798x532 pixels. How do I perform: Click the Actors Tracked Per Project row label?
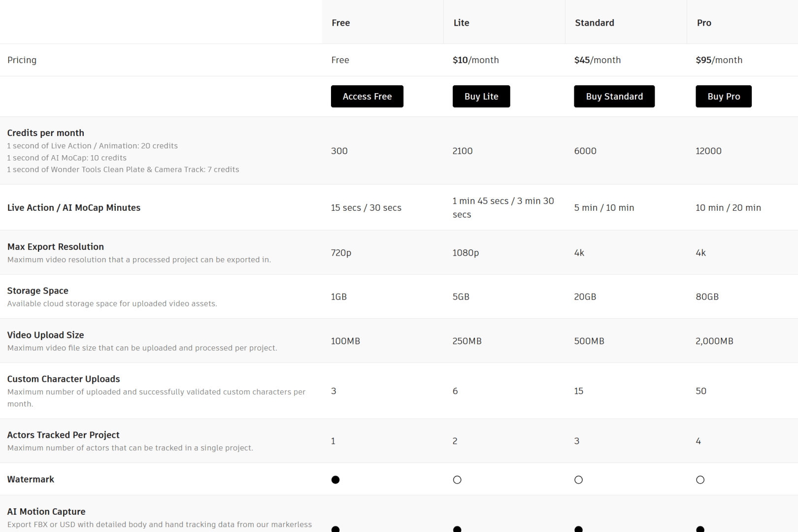[63, 435]
